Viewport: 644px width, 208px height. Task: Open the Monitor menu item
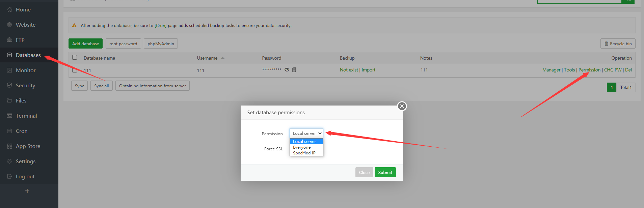tap(26, 70)
